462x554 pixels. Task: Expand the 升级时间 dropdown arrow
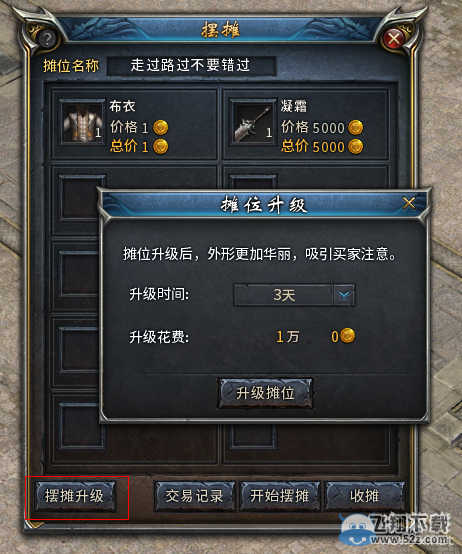click(x=344, y=295)
